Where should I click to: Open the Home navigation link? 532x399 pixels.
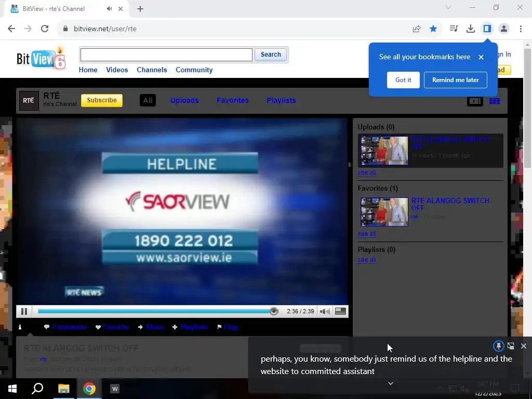(x=88, y=70)
